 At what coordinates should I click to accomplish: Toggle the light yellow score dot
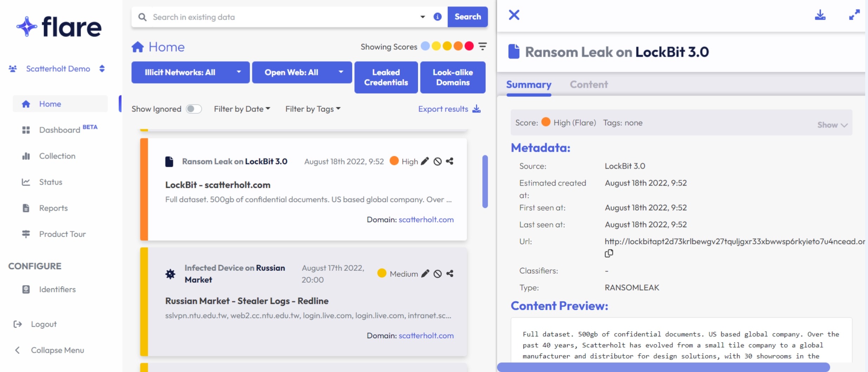[436, 46]
